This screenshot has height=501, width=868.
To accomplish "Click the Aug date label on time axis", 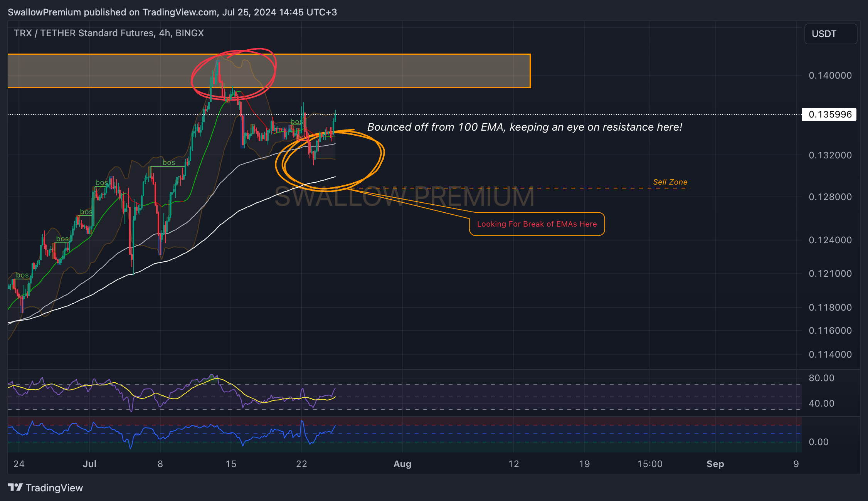I will point(402,464).
